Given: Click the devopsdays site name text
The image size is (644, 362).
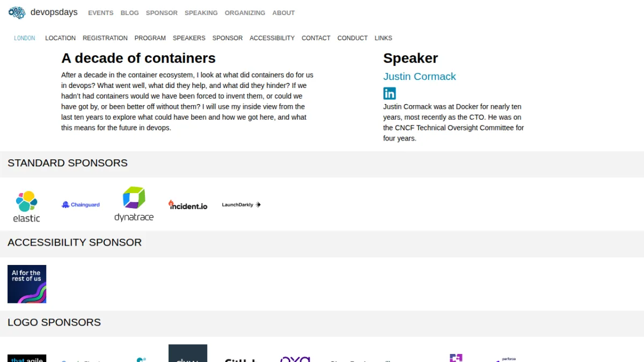Looking at the screenshot, I should click(54, 12).
